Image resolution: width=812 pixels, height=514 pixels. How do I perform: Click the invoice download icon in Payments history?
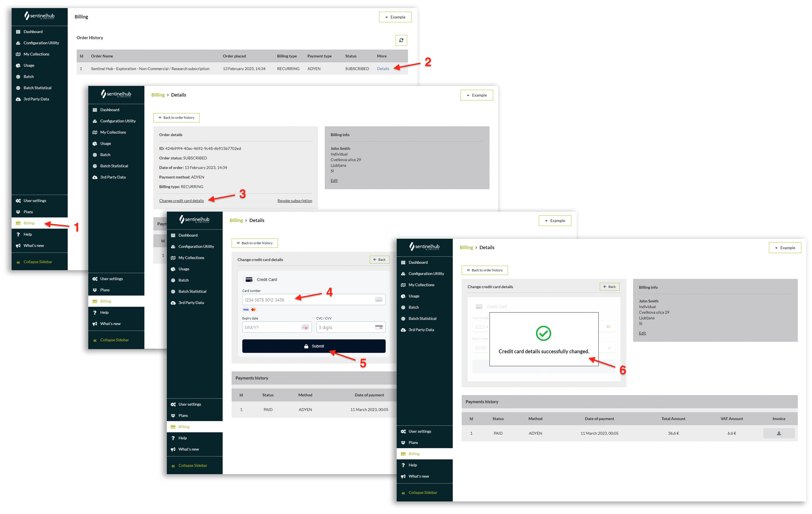click(x=779, y=433)
